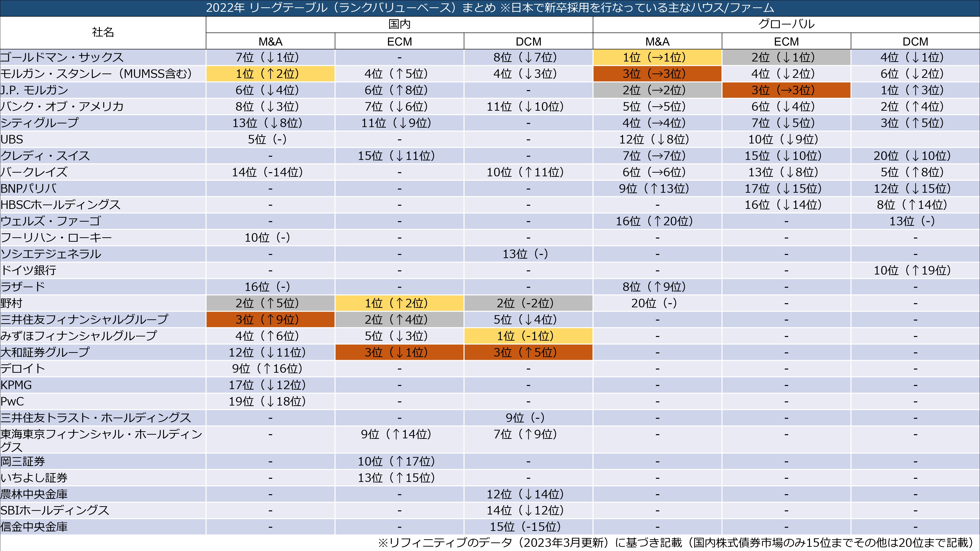The width and height of the screenshot is (980, 551).
Task: Click the yellow 1位（↑2位） cell for モルガン・スタンレー
Action: pos(270,74)
